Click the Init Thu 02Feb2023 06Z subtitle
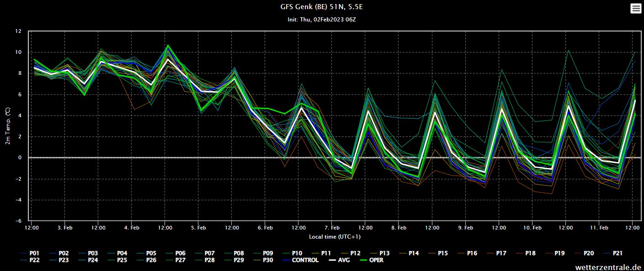644x271 pixels. pyautogui.click(x=321, y=20)
